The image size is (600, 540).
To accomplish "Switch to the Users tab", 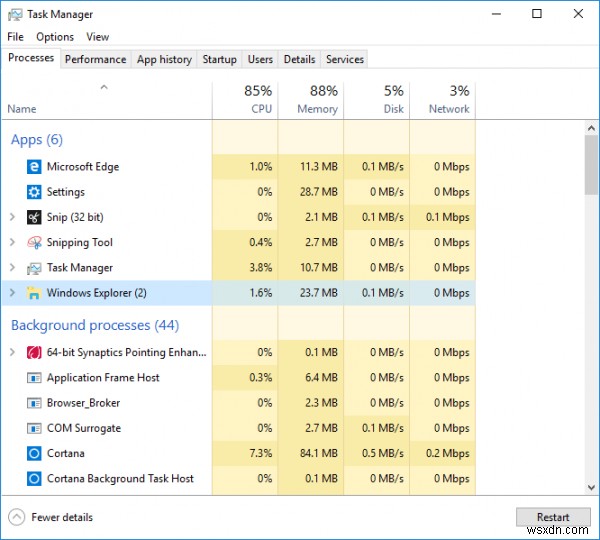I will (x=260, y=59).
